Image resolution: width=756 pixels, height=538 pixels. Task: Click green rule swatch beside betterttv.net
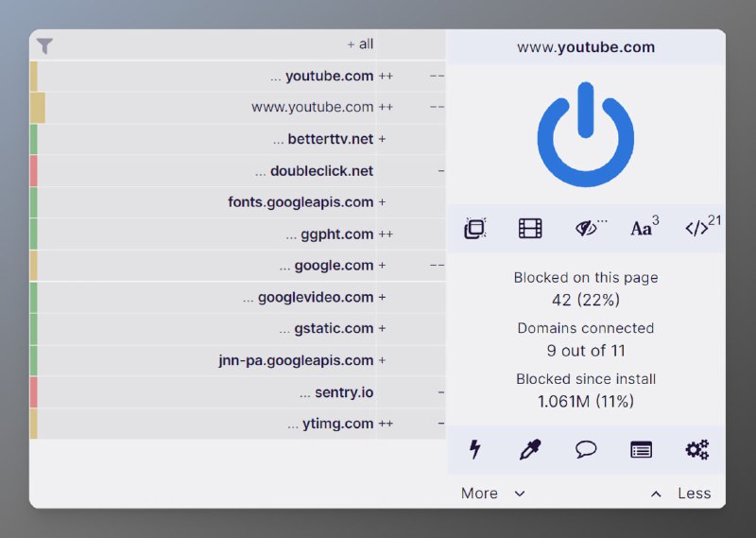click(x=34, y=139)
